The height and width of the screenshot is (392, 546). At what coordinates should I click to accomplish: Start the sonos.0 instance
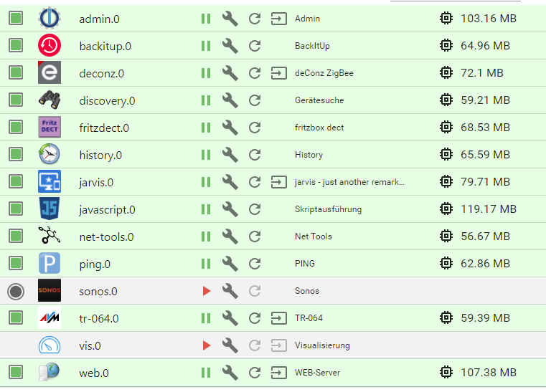[207, 291]
